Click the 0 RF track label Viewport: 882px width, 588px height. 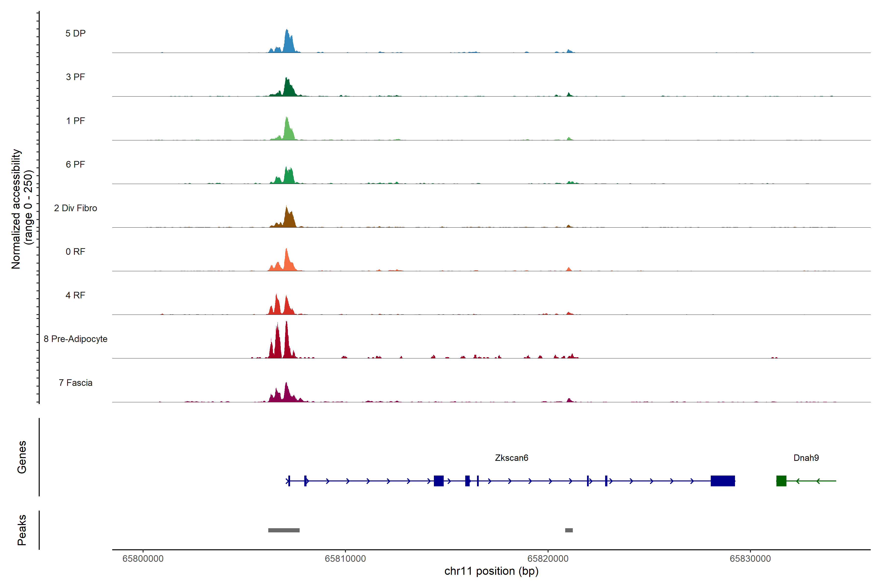coord(75,252)
